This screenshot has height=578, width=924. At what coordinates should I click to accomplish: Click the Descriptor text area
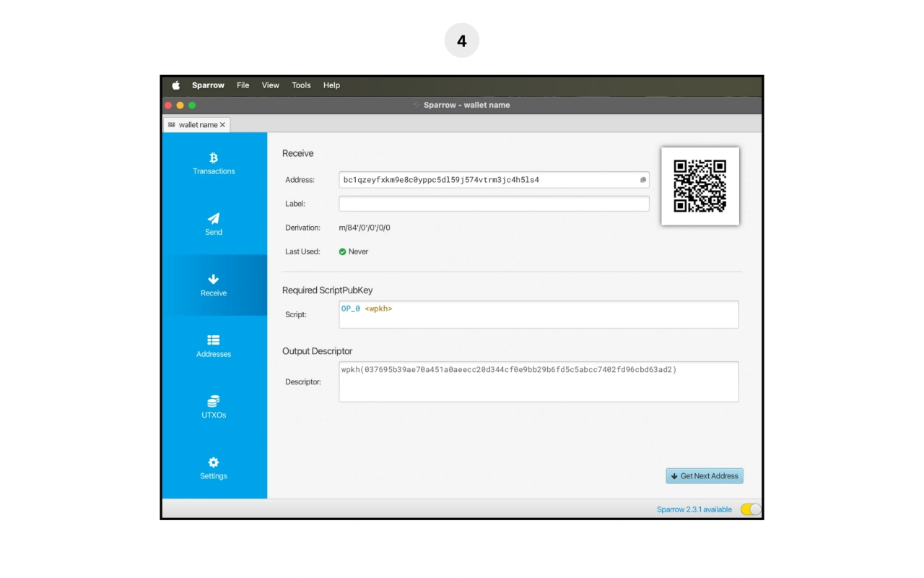coord(539,381)
